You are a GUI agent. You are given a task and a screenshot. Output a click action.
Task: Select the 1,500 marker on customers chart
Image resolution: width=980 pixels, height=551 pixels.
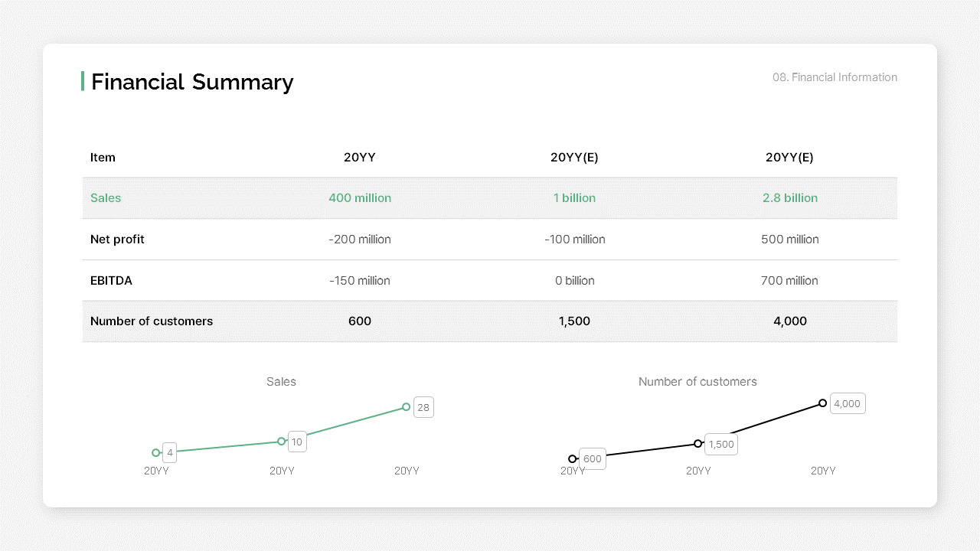click(698, 444)
